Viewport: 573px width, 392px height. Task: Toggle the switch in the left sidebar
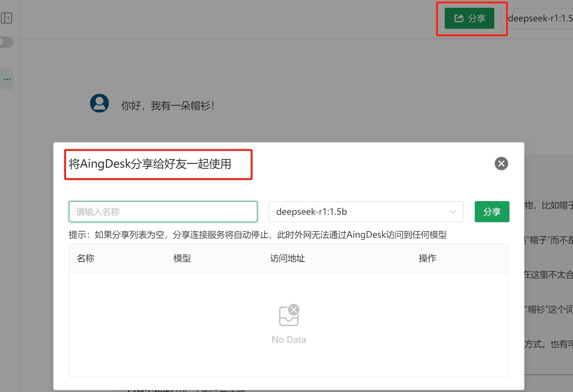pyautogui.click(x=6, y=42)
